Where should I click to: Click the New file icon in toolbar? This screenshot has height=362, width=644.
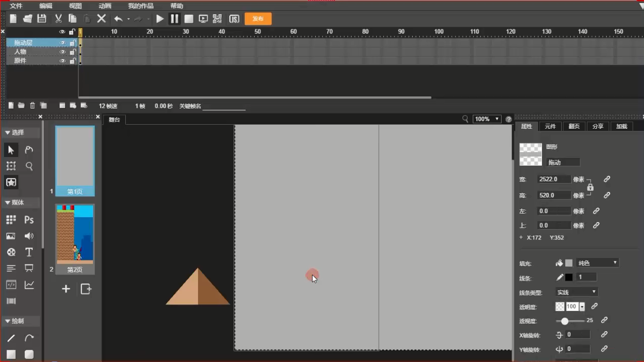pyautogui.click(x=13, y=19)
